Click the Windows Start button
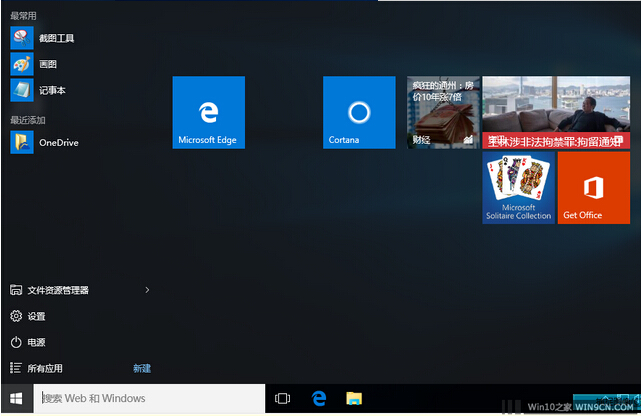 16,398
